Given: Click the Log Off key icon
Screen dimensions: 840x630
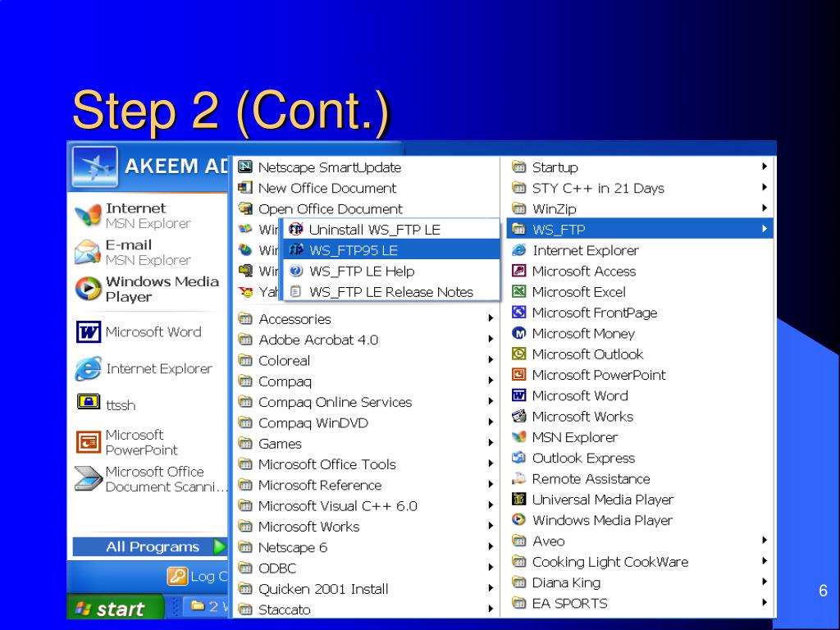Looking at the screenshot, I should [x=177, y=576].
